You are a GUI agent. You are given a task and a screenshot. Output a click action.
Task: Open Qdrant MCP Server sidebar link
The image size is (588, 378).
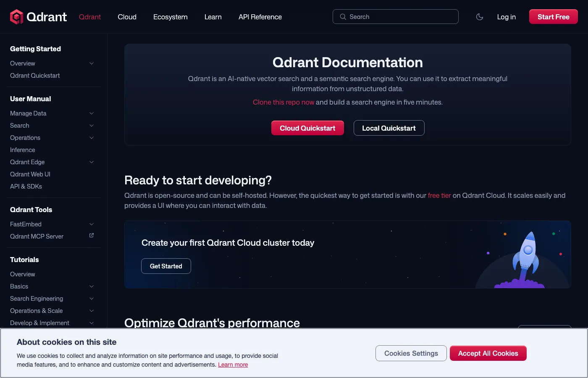(x=37, y=236)
